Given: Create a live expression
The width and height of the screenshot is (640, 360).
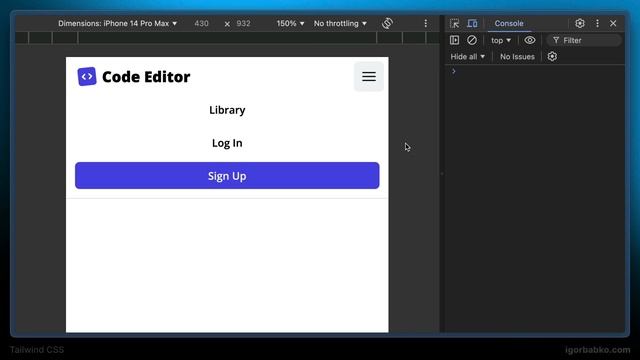Looking at the screenshot, I should tap(529, 40).
